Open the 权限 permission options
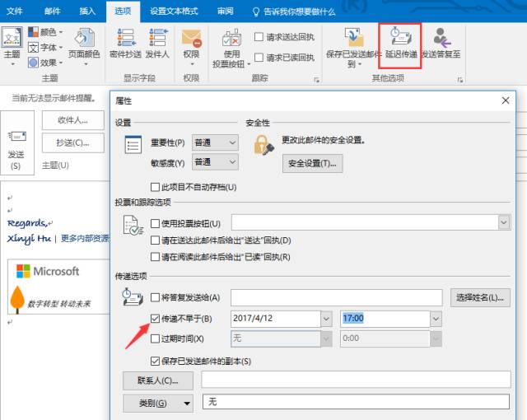Image resolution: width=527 pixels, height=420 pixels. coord(191,47)
